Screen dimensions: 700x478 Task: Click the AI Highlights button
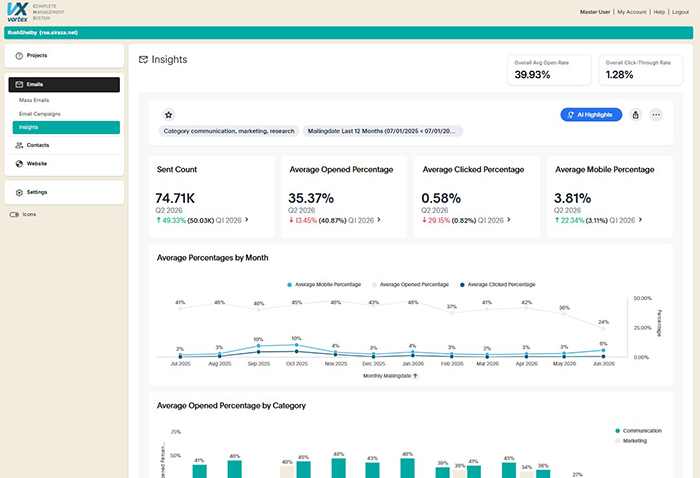pyautogui.click(x=591, y=115)
